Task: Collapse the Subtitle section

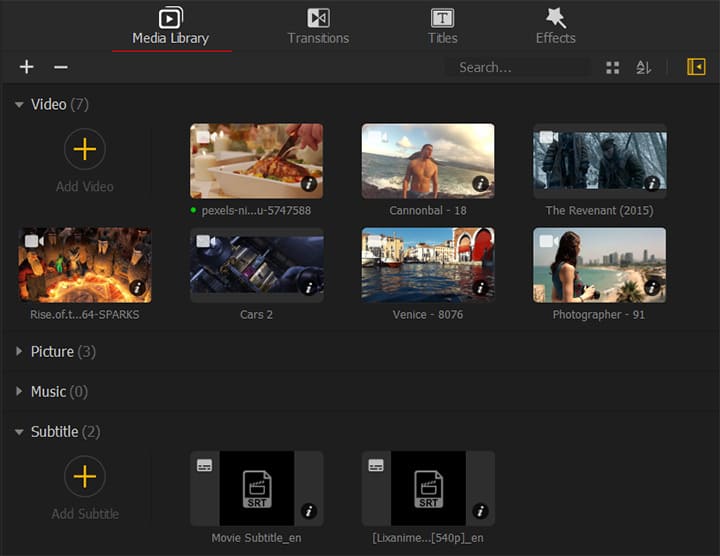Action: point(19,432)
